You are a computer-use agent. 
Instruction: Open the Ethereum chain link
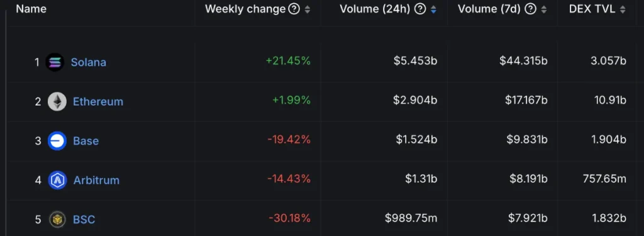tap(98, 102)
